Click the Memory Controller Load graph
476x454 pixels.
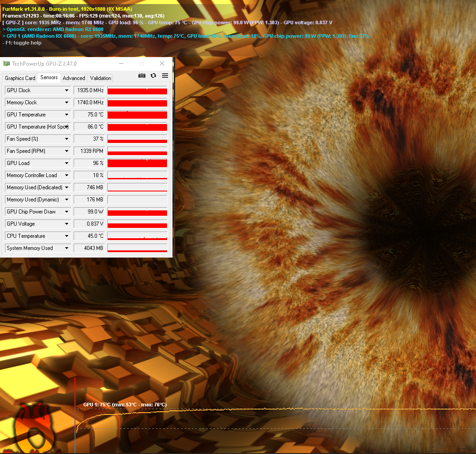tap(137, 175)
